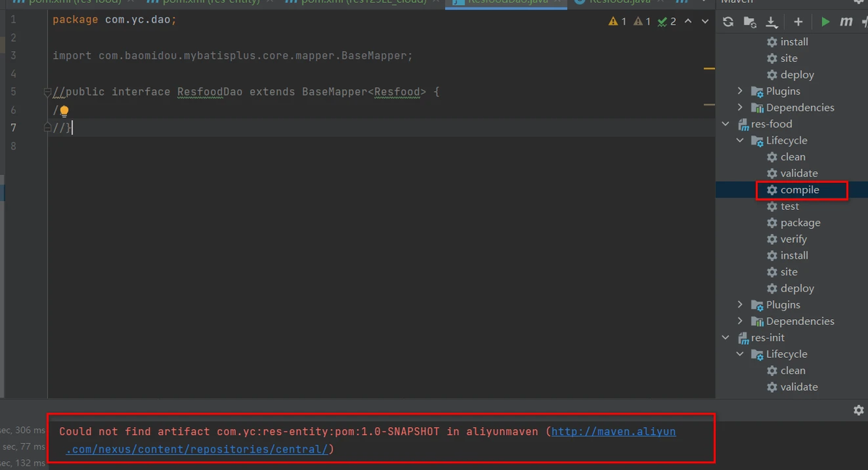Select res-init module icon in Maven tree
Image resolution: width=868 pixels, height=470 pixels.
point(743,337)
